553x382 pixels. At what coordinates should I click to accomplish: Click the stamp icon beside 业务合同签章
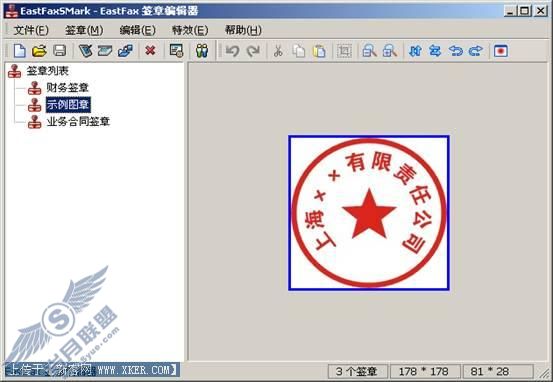click(35, 122)
